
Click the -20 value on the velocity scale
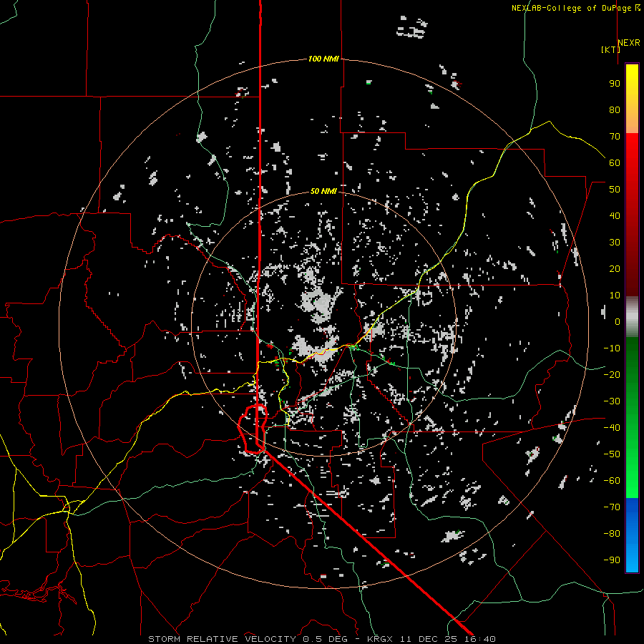(612, 375)
